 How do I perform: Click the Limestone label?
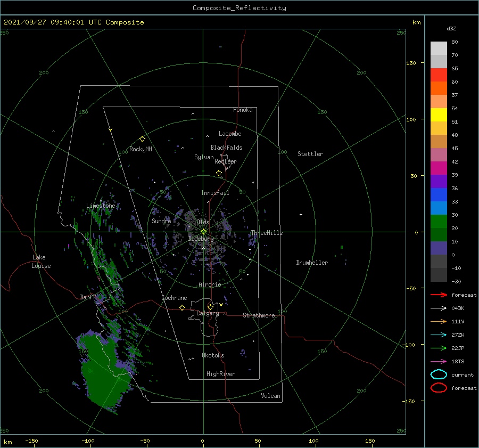[101, 206]
